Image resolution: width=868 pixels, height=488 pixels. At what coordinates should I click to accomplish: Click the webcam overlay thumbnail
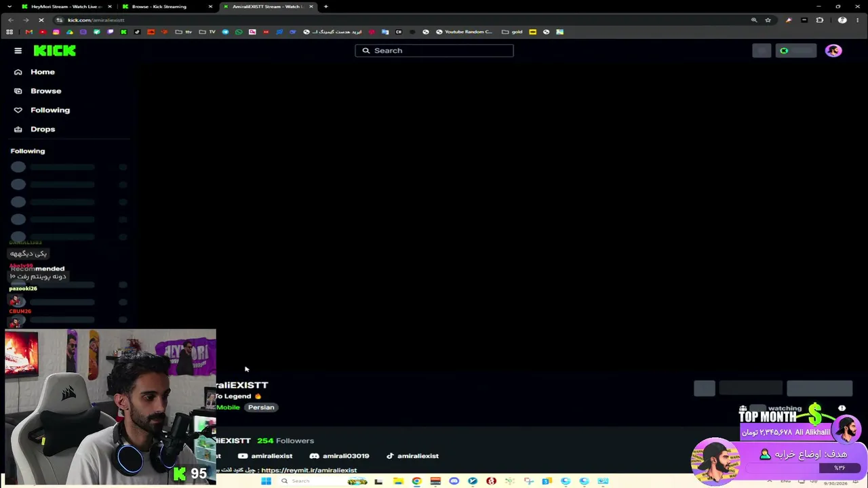(x=111, y=407)
